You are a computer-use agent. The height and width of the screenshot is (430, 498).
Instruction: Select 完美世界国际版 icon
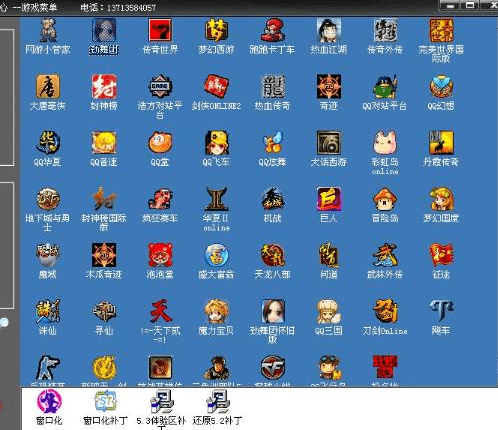(x=441, y=31)
